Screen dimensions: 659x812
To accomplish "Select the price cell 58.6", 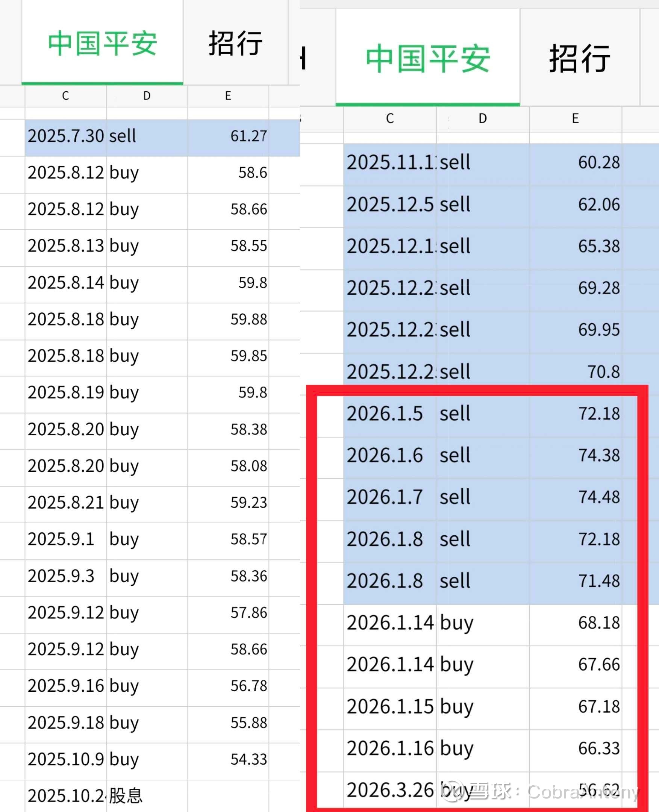I will 228,175.
